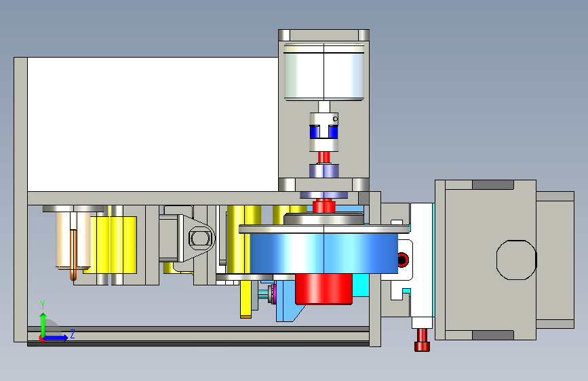Screen dimensions: 588x381
Task: Select the narrow yellow vertical bar with orange tip
Action: coord(246,299)
